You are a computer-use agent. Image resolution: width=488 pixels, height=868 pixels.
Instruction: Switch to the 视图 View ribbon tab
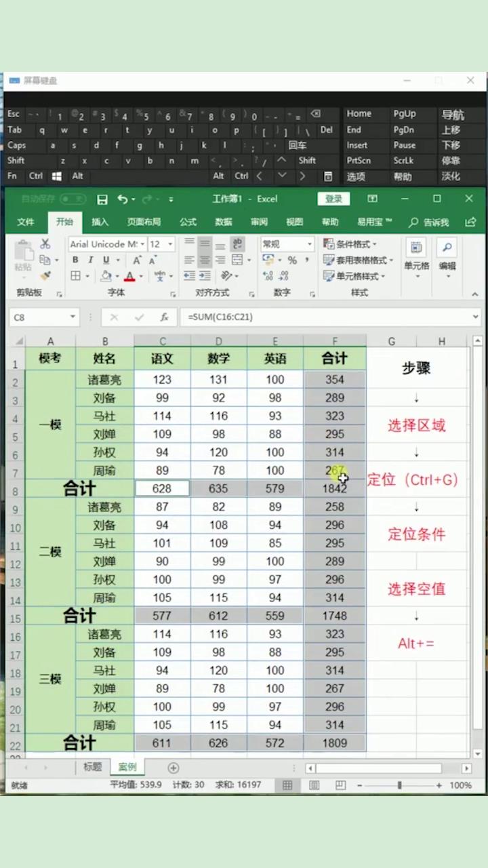point(295,222)
